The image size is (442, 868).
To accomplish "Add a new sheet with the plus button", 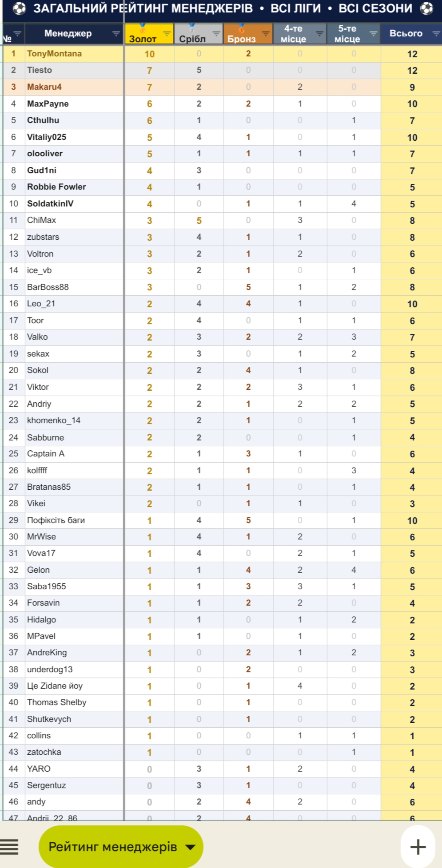I will tap(418, 847).
